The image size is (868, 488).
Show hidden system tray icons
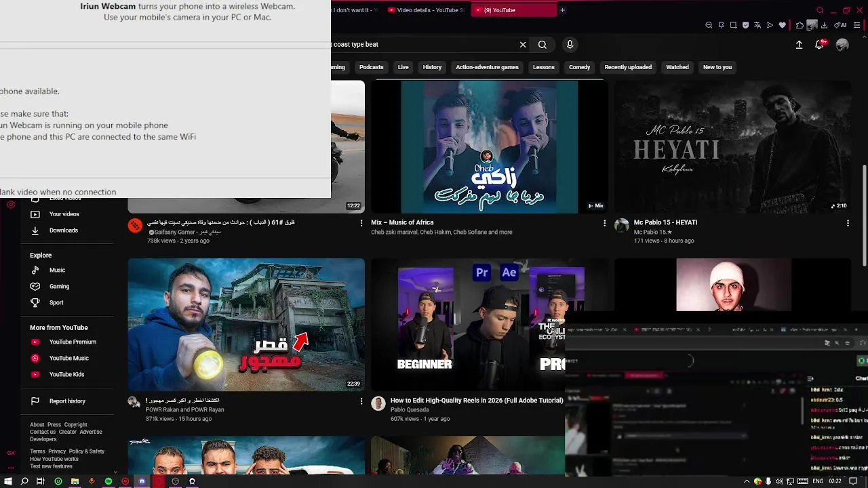point(747,481)
